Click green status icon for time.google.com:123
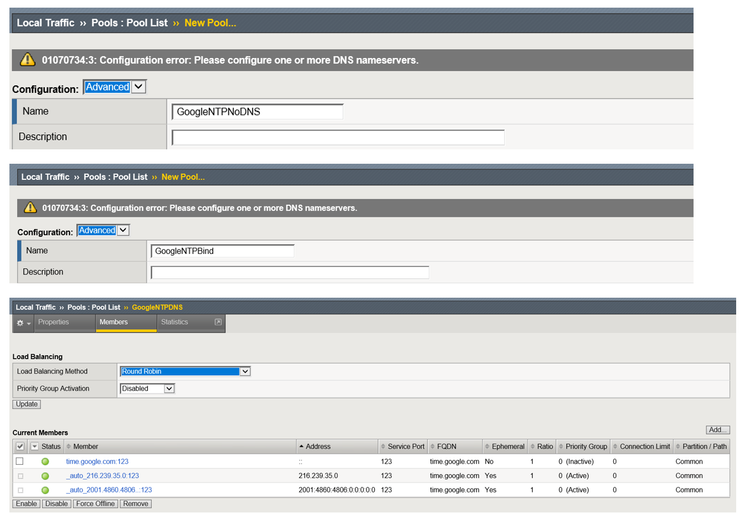This screenshot has height=519, width=750. [x=45, y=461]
